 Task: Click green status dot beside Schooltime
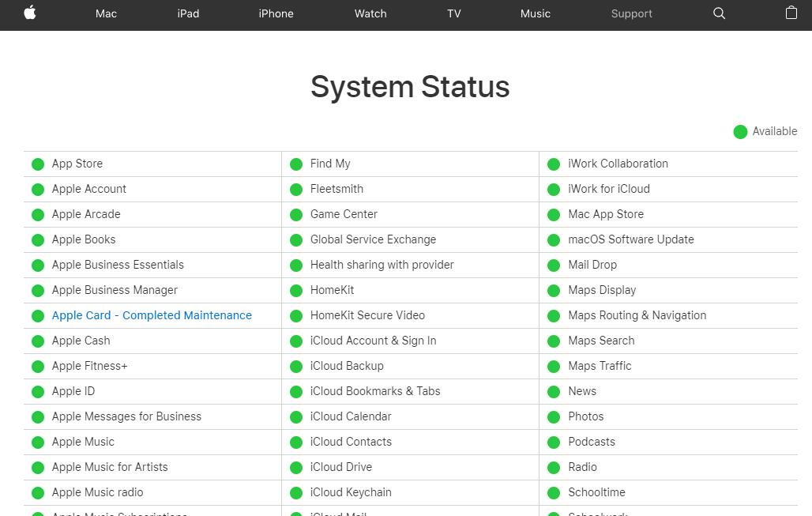554,493
